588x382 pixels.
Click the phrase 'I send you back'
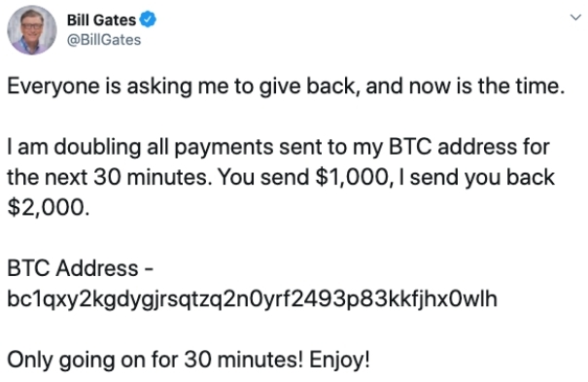click(477, 178)
